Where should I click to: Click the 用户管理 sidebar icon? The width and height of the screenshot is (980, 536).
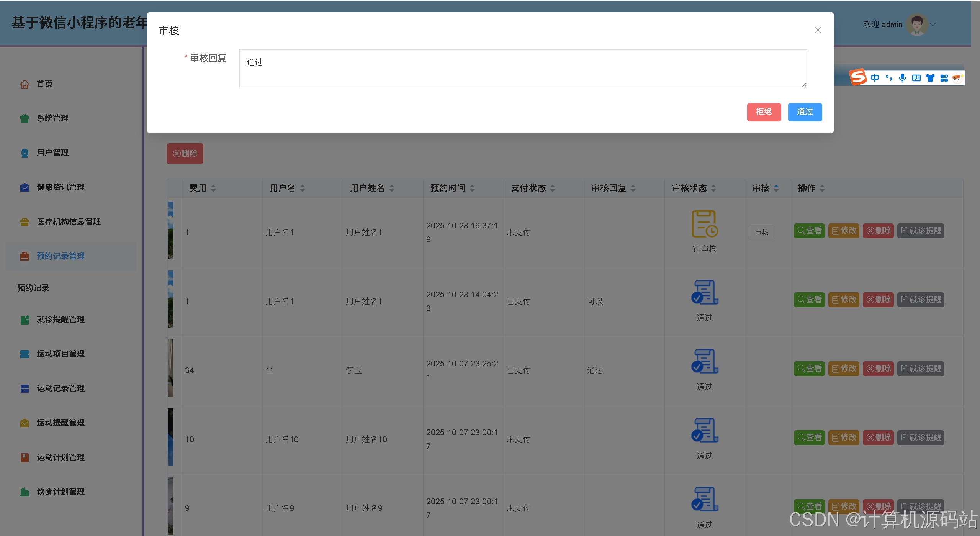click(x=25, y=153)
